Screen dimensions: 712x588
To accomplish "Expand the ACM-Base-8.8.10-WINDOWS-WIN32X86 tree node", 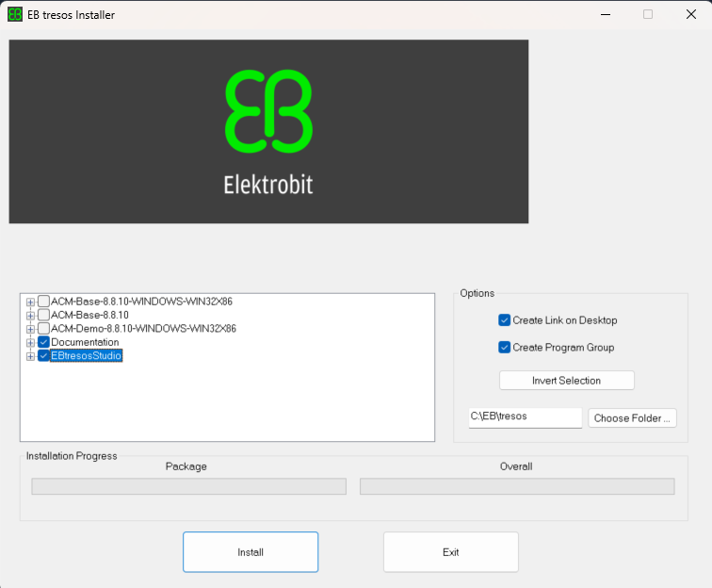I will point(30,302).
